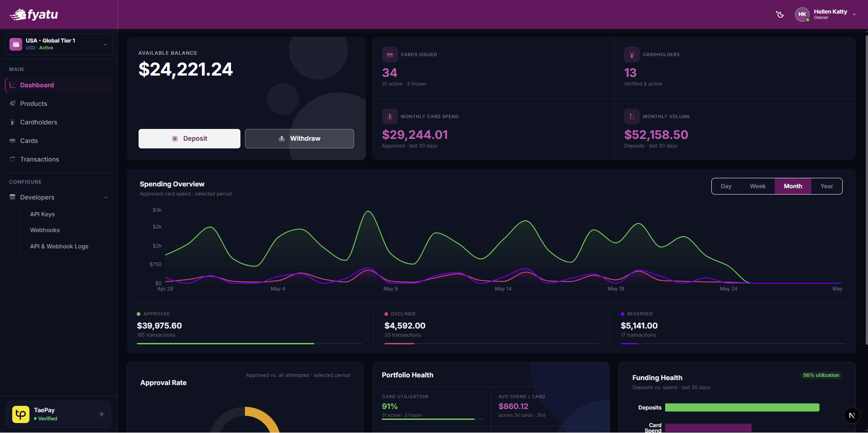Screen dimensions: 868x433
Task: Click the $39,975.60 approved amount
Action: pyautogui.click(x=159, y=326)
